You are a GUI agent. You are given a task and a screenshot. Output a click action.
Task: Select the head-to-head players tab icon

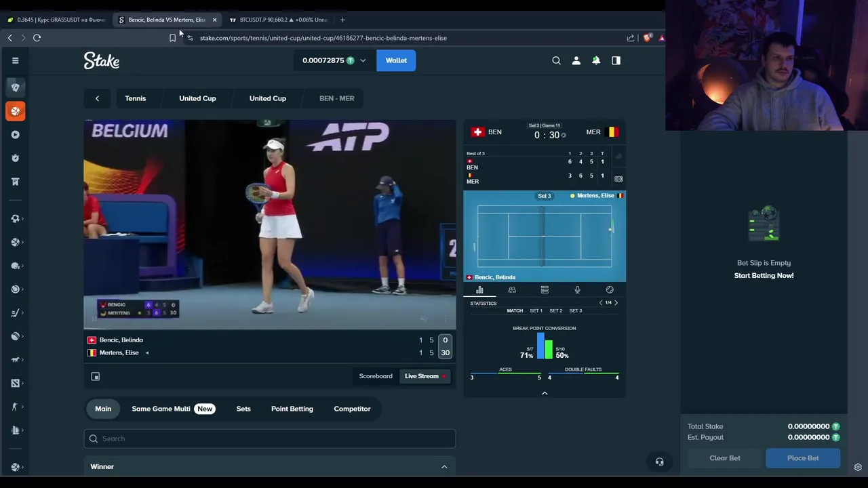512,290
